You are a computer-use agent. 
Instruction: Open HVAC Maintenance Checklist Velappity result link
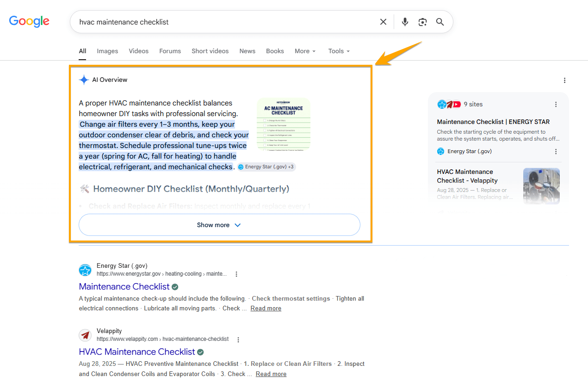(x=137, y=352)
